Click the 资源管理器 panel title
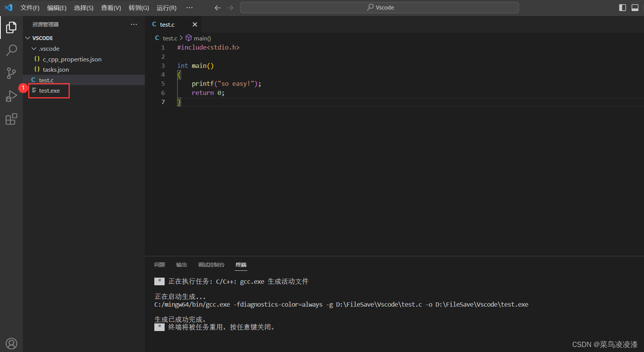Viewport: 644px width, 352px height. [x=45, y=24]
